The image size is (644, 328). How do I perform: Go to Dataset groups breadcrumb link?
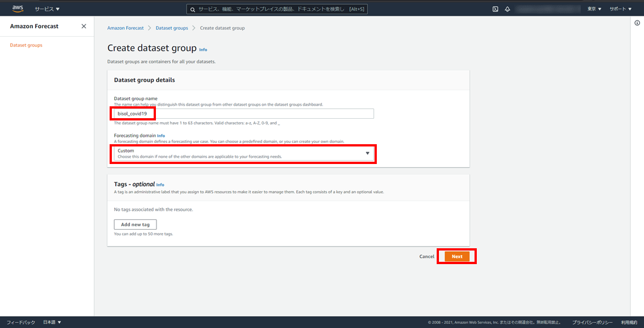click(172, 28)
